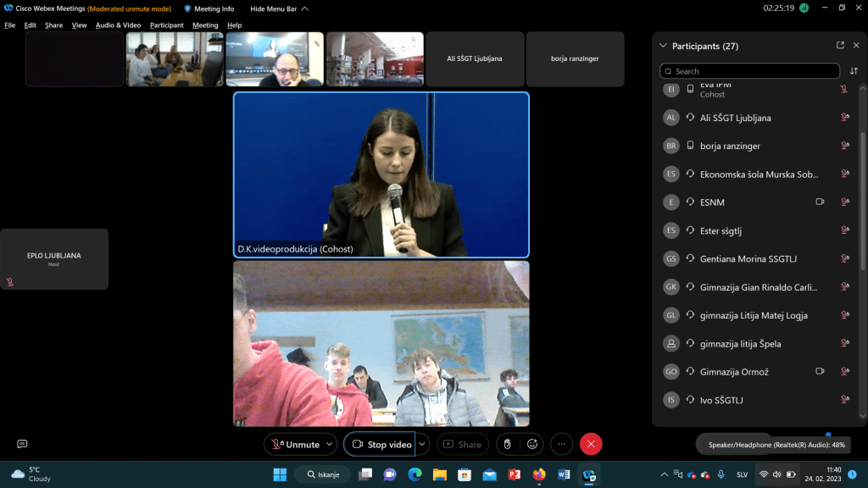
Task: Toggle mute for Ekonomska šola Murska Sobota
Action: pos(845,174)
